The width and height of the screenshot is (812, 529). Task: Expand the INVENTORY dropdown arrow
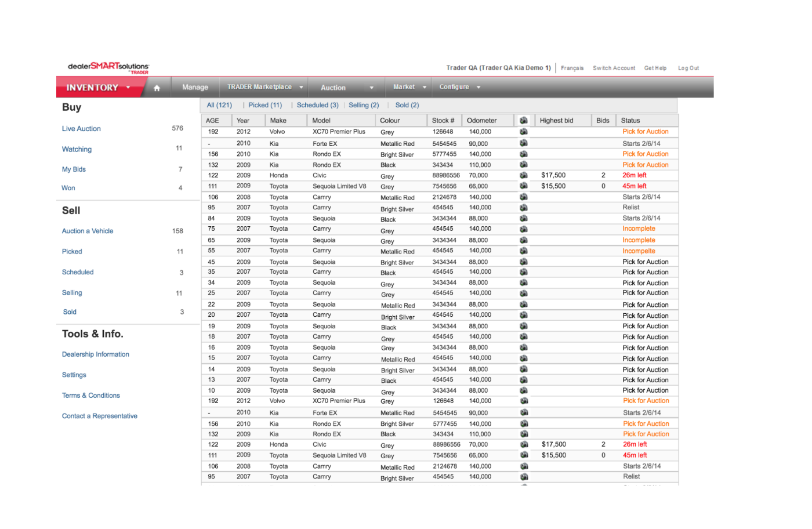128,88
